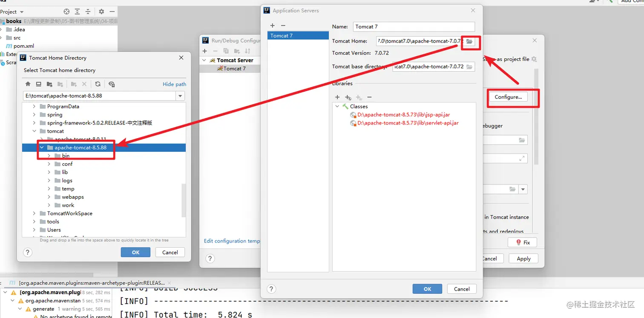
Task: Click the Module directory icon in file chooser toolbar
Action: point(60,84)
